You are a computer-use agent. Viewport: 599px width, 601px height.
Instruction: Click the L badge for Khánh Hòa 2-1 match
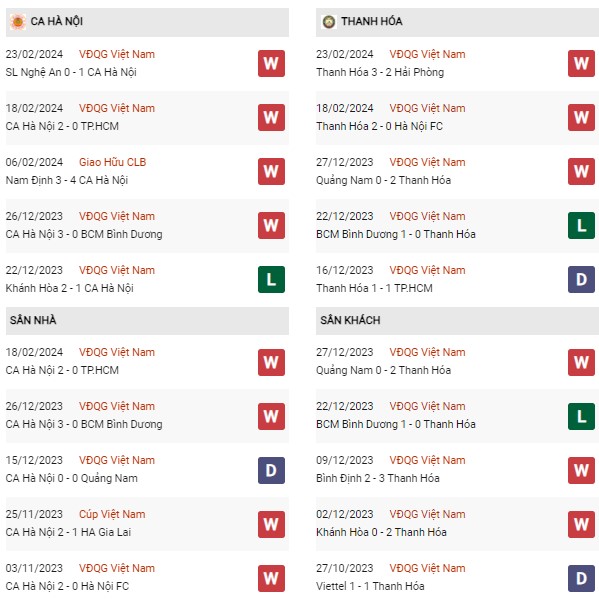271,279
